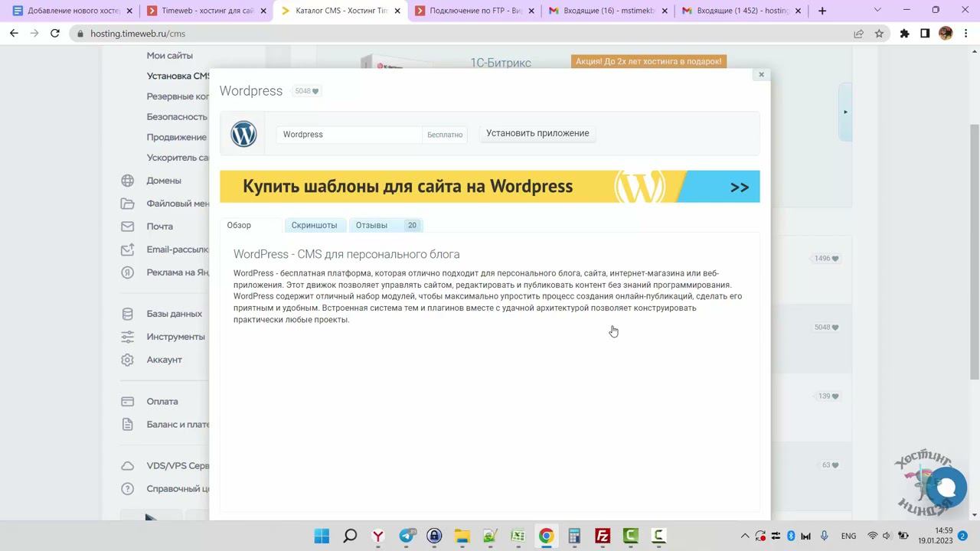Reload the page
The image size is (980, 551).
55,34
